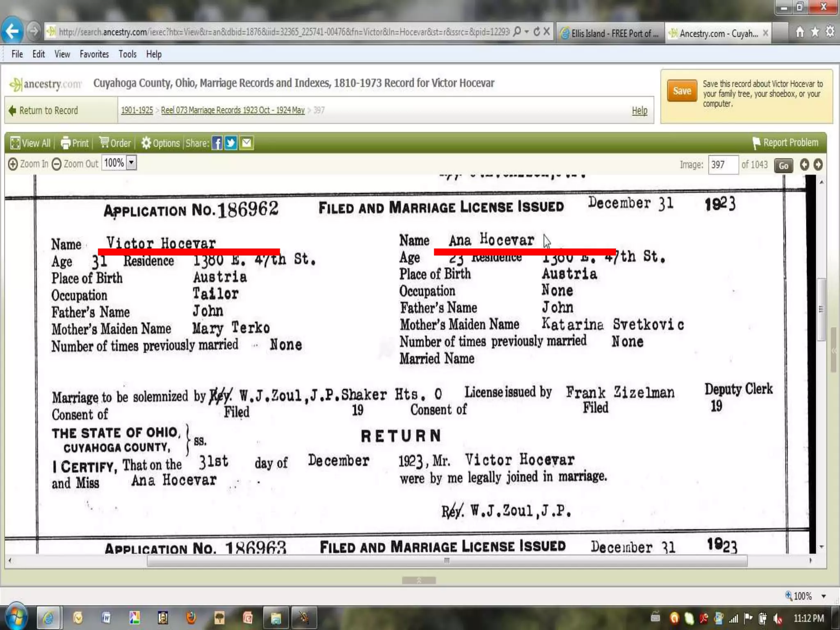Expand the address bar search dropdown arrow
The image size is (840, 630).
coord(527,32)
